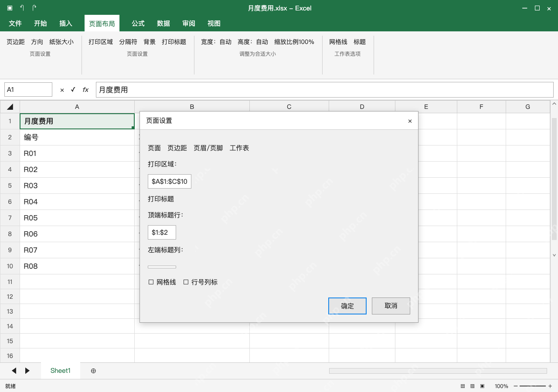Click the redo arrow icon
558x392 pixels.
tap(34, 8)
